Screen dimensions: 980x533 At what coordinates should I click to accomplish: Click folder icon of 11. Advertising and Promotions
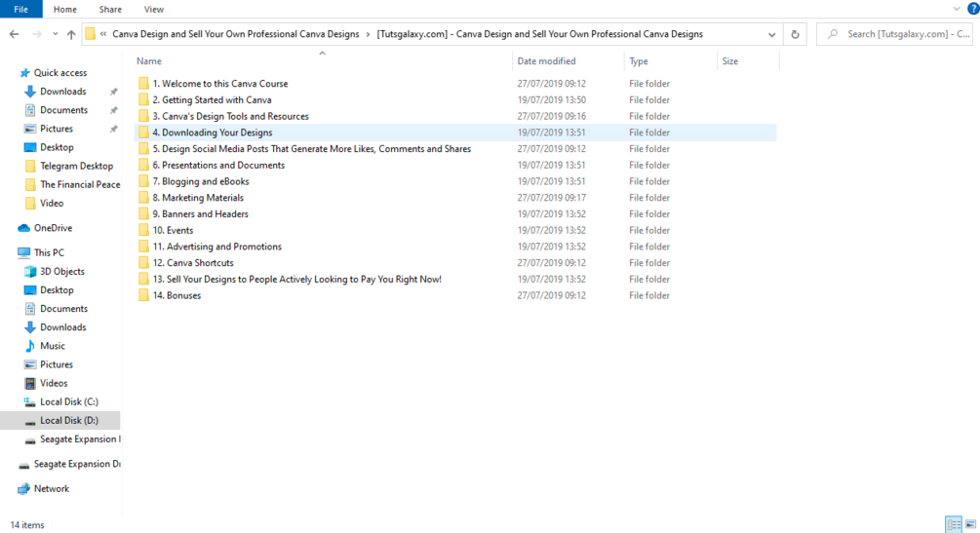click(143, 247)
